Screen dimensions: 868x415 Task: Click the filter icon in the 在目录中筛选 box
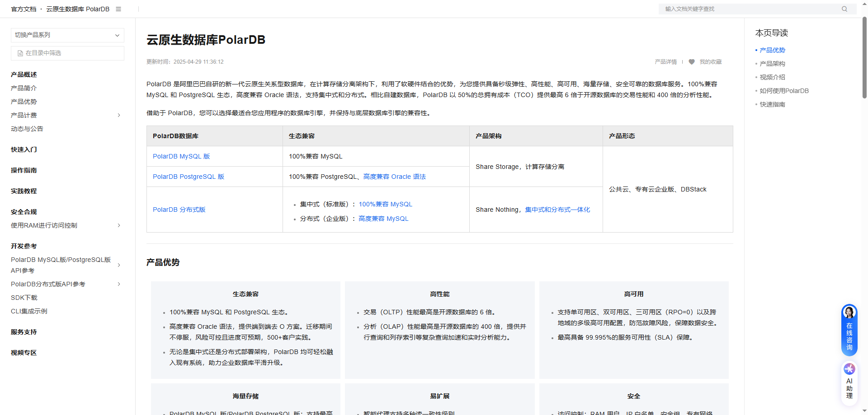pyautogui.click(x=19, y=53)
